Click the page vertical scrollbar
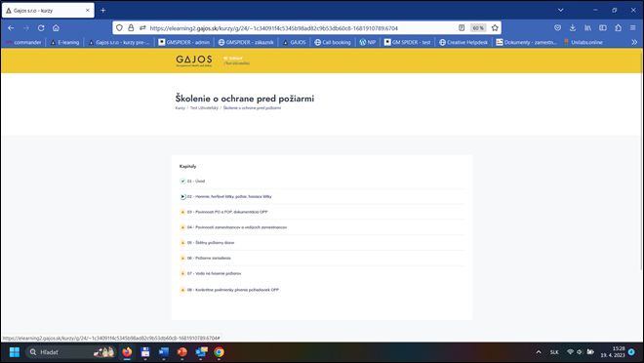The height and width of the screenshot is (363, 644). (641, 160)
